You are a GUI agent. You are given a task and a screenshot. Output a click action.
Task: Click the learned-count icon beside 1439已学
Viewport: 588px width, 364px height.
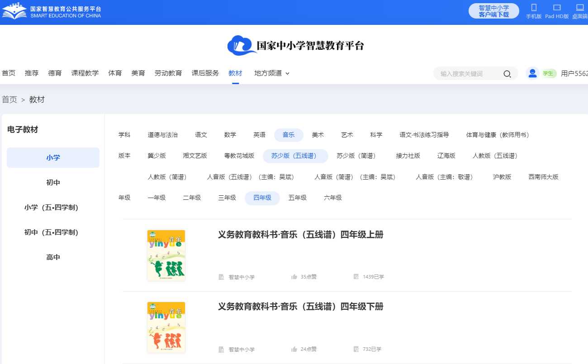(356, 277)
